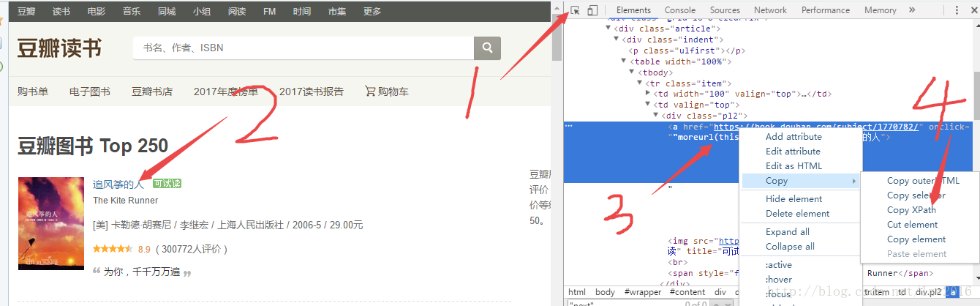Open 购书单 link
Viewport: 980px width, 306px height.
[33, 92]
